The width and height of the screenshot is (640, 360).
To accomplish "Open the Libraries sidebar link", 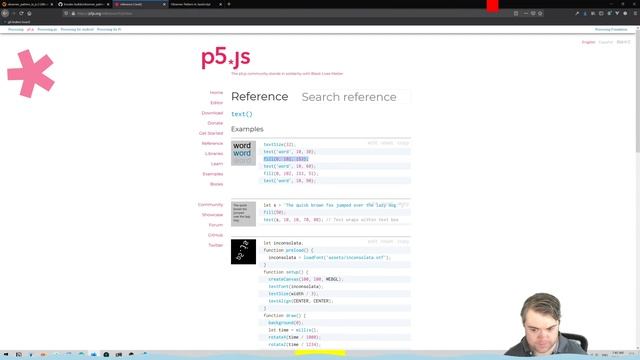I will click(214, 154).
